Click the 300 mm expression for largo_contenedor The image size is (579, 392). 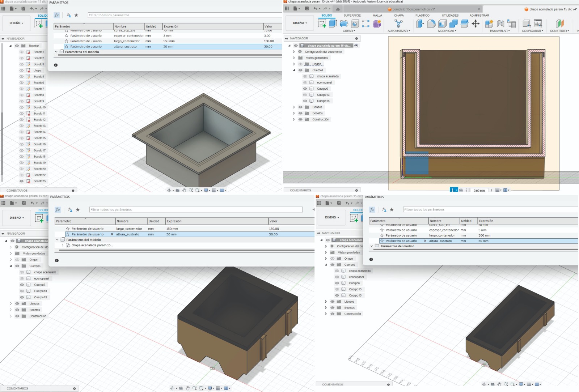click(484, 235)
